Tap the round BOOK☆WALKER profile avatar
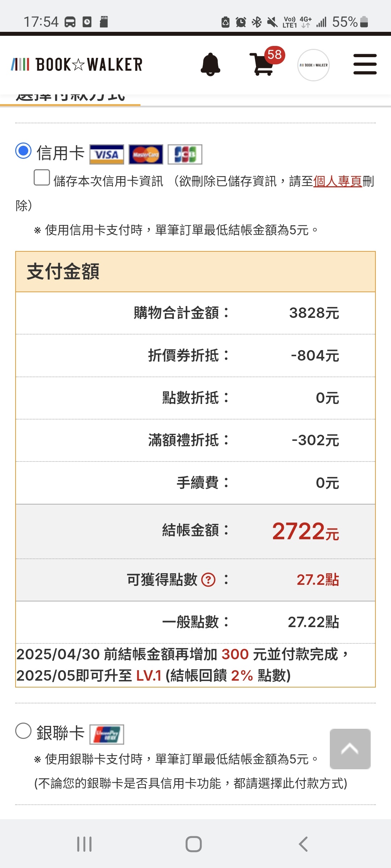 coord(314,65)
